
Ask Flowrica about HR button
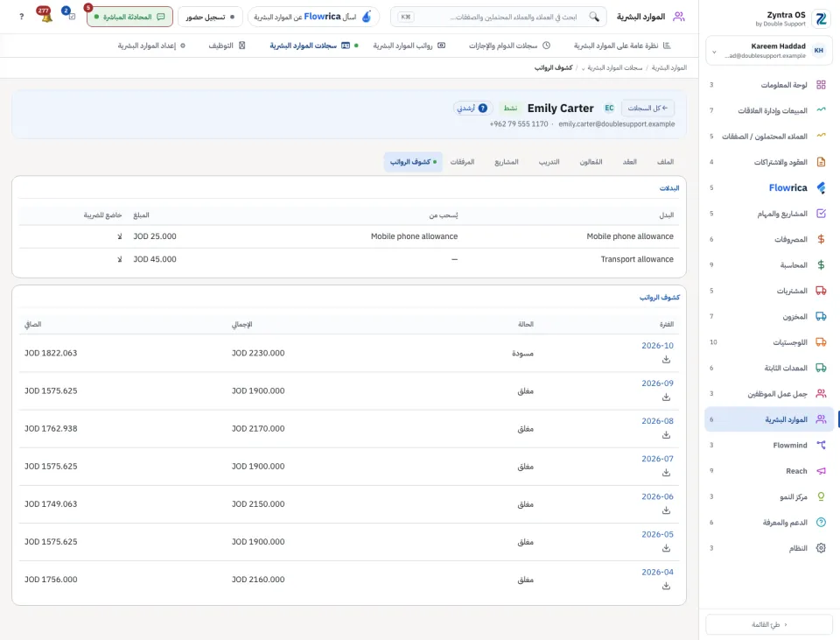(x=313, y=17)
